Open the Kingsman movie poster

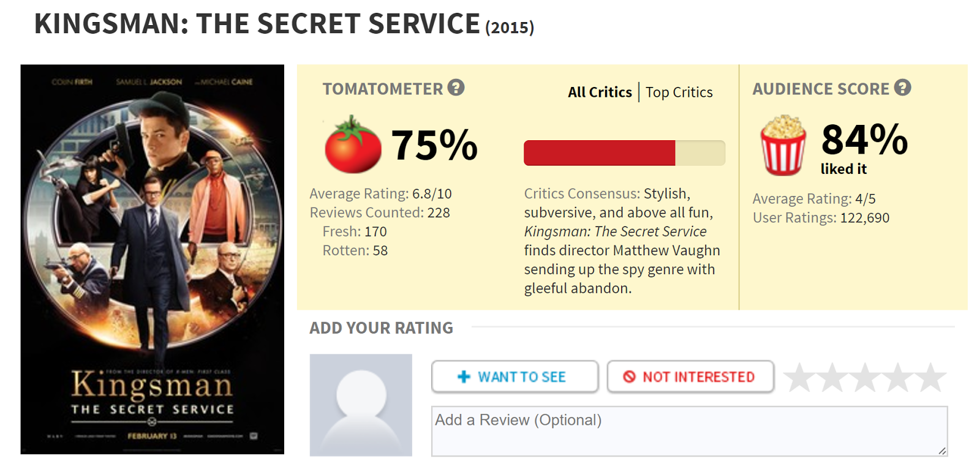click(152, 259)
